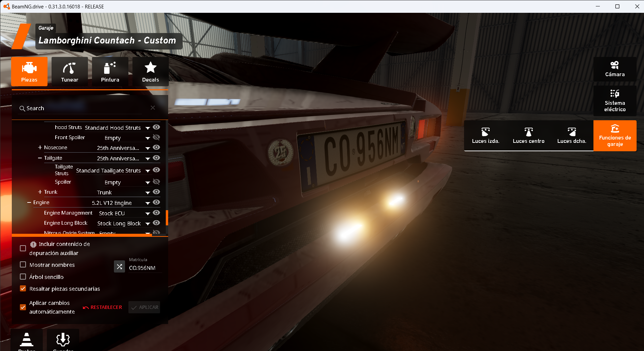
Task: Click the 'Engine Long Block' label
Action: 66,223
